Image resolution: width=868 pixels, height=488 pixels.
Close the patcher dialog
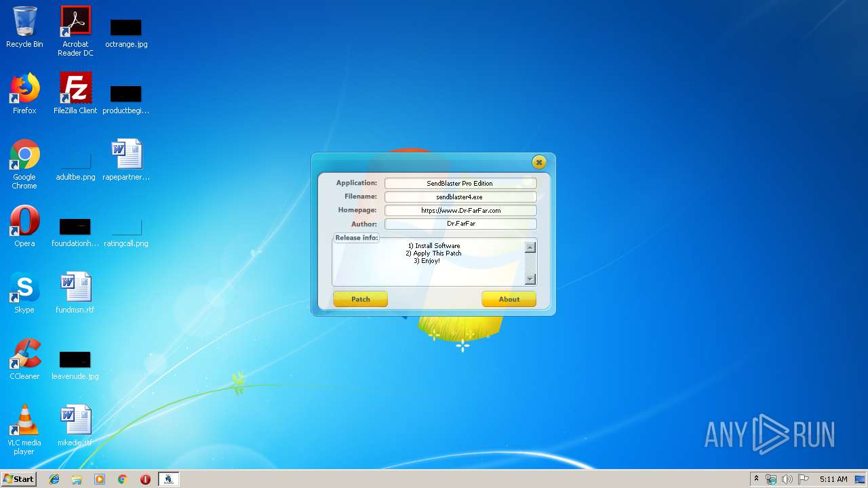point(538,162)
